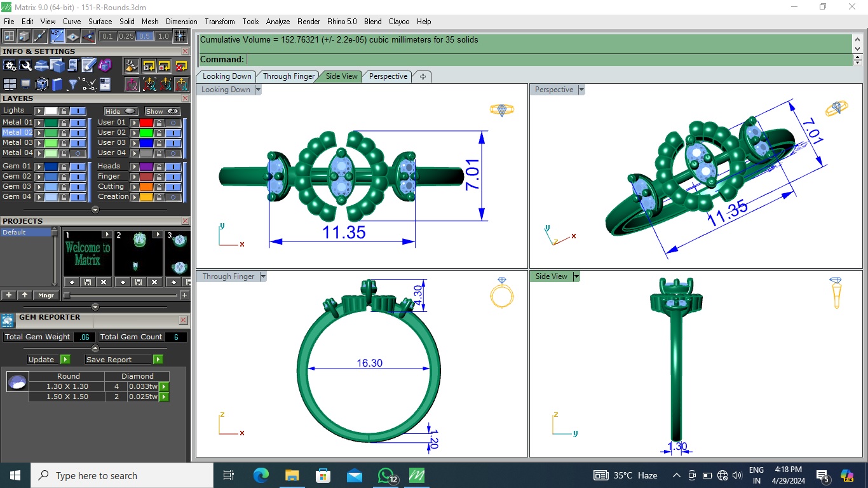The height and width of the screenshot is (488, 868).
Task: Switch to the Through Finger tab
Action: pyautogui.click(x=288, y=76)
